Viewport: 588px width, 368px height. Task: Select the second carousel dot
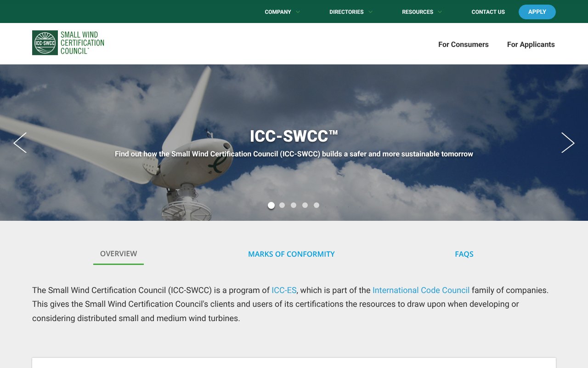282,205
